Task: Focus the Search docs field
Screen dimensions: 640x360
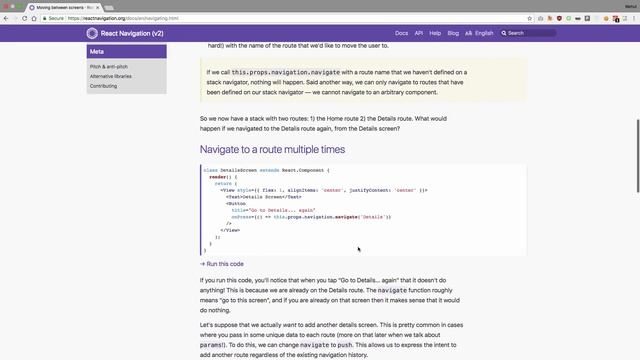Action: click(529, 33)
